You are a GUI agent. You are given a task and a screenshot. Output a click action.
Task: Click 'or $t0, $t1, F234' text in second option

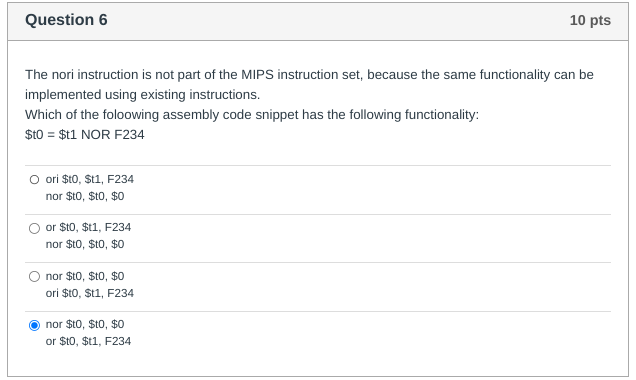[88, 227]
